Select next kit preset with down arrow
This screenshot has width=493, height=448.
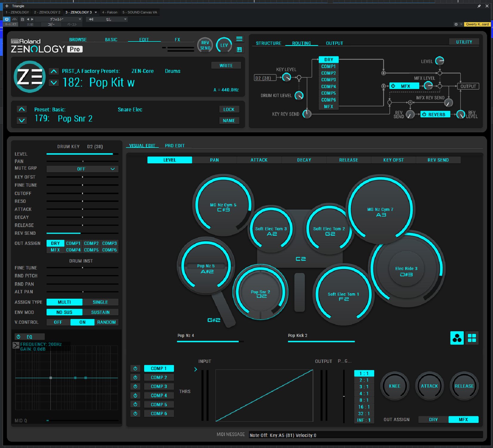54,83
